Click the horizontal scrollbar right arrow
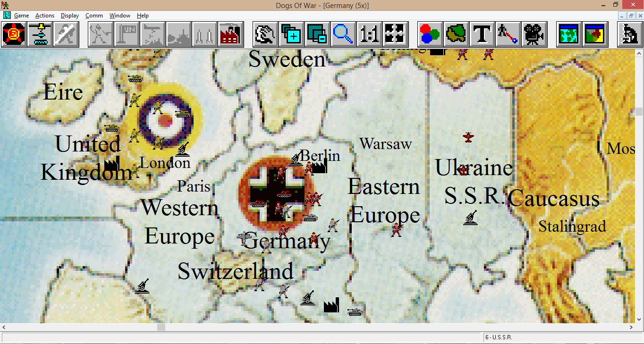This screenshot has height=344, width=644. (631, 327)
